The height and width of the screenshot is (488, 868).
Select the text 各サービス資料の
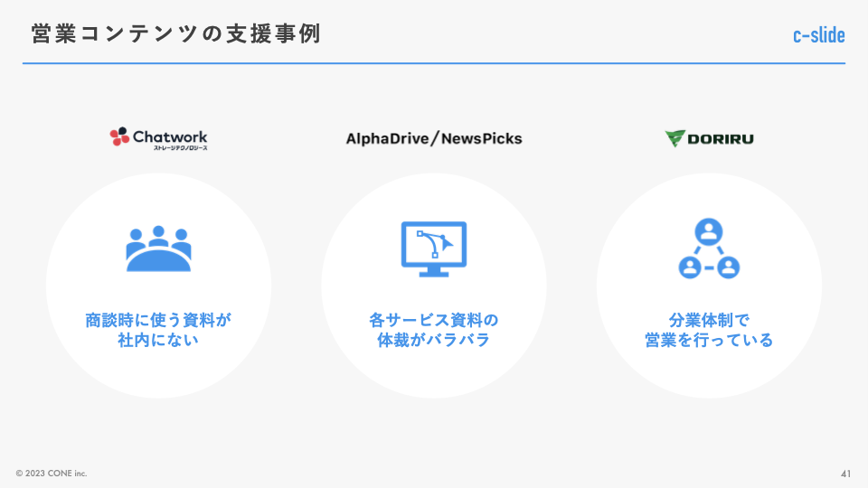tap(433, 320)
